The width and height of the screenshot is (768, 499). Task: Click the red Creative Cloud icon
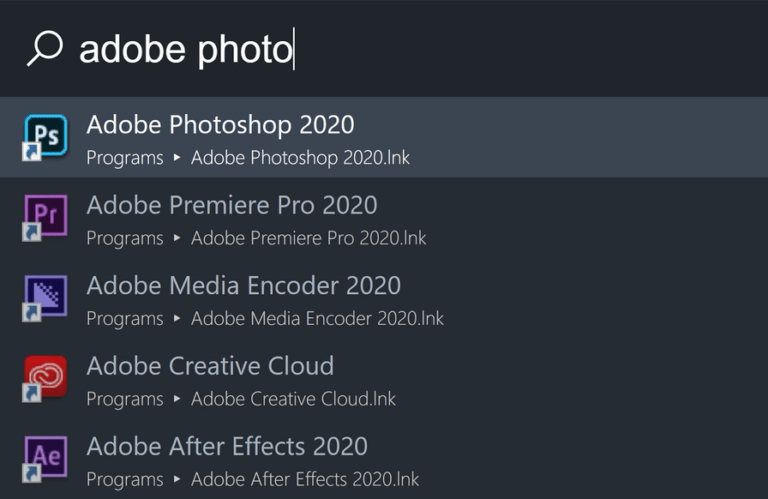pyautogui.click(x=46, y=377)
